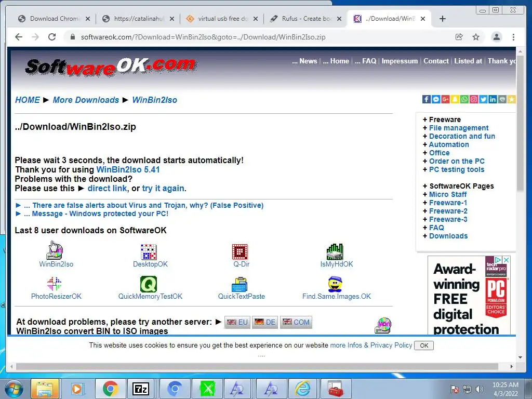Open Windows Explorer folder in taskbar

pos(45,389)
